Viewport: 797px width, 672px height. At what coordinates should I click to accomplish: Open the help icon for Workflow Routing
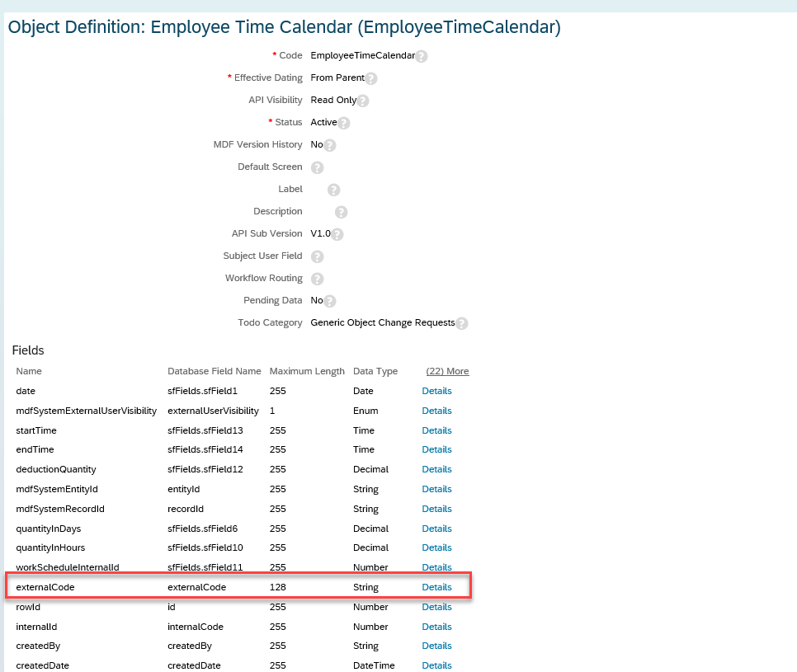click(317, 279)
